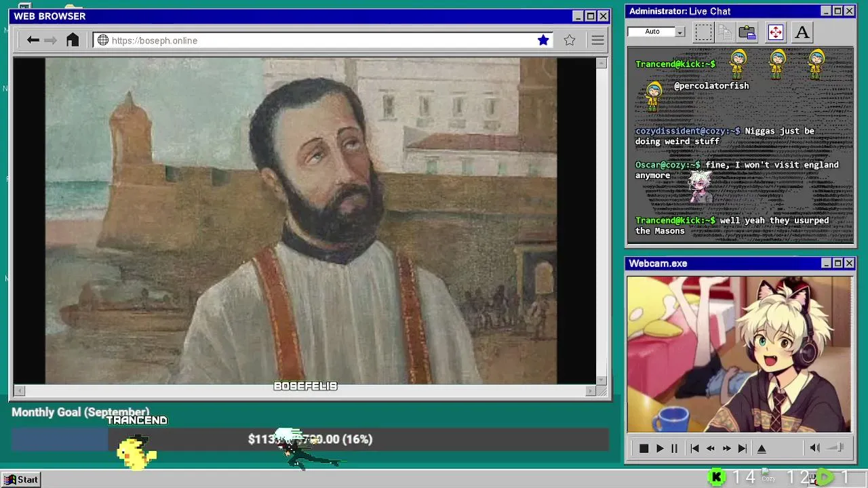The image size is (868, 488).
Task: Click the priest painting video in browser
Action: pos(304,220)
